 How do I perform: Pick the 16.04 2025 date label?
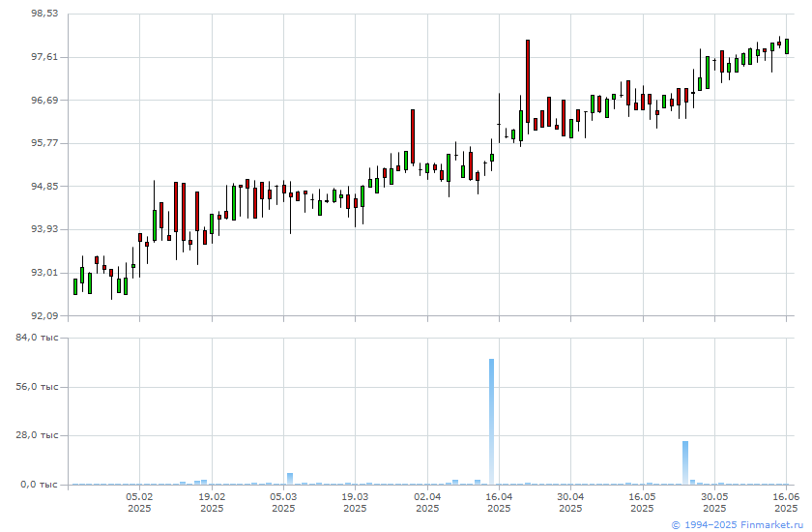[499, 502]
